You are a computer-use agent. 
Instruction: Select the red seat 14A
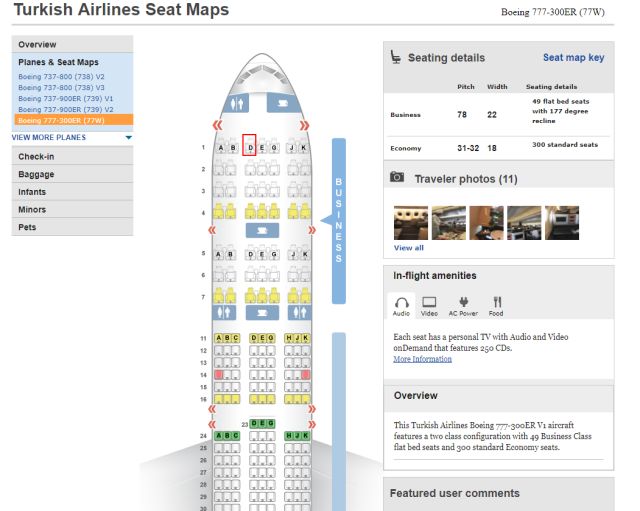pos(218,375)
